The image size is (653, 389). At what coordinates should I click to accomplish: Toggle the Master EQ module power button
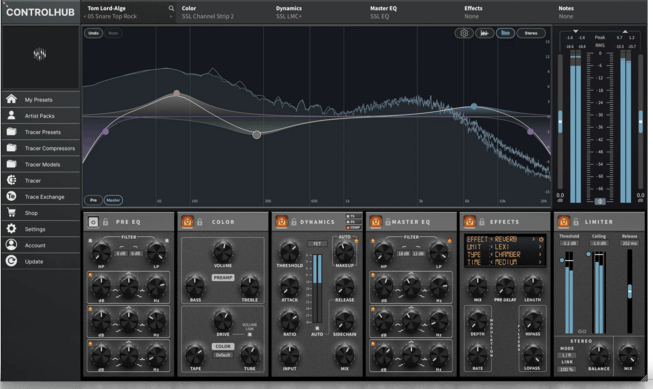coord(376,222)
